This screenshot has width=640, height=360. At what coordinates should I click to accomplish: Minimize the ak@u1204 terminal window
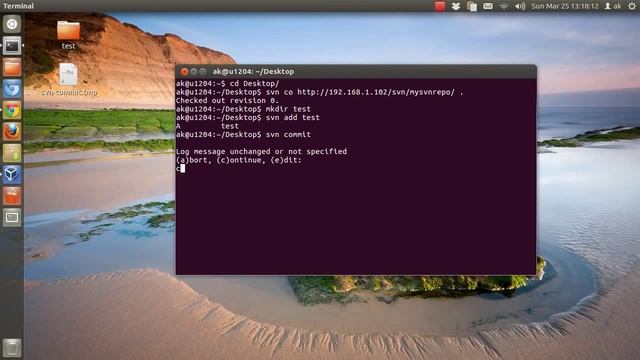click(x=194, y=71)
